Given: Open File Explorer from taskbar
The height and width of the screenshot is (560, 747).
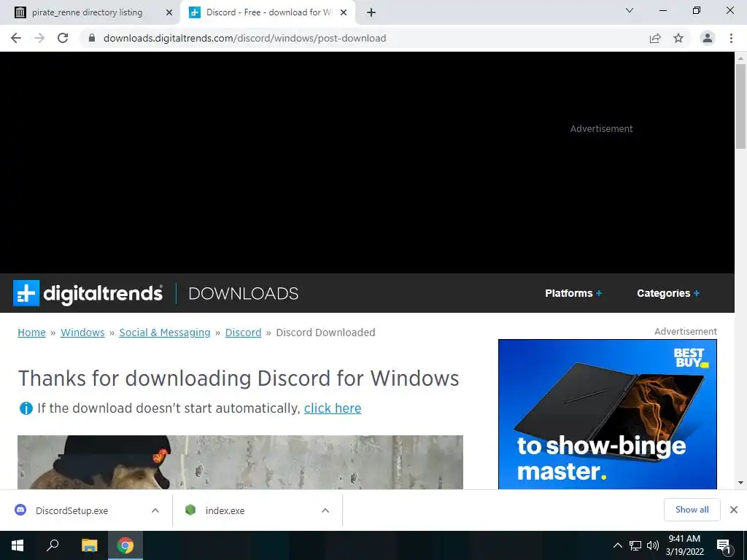Looking at the screenshot, I should pyautogui.click(x=89, y=545).
